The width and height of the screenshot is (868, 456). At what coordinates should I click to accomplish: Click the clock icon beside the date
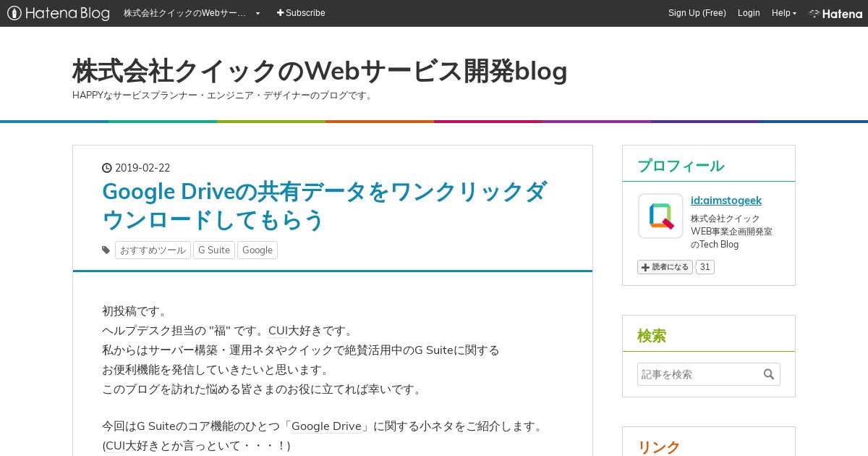[107, 168]
